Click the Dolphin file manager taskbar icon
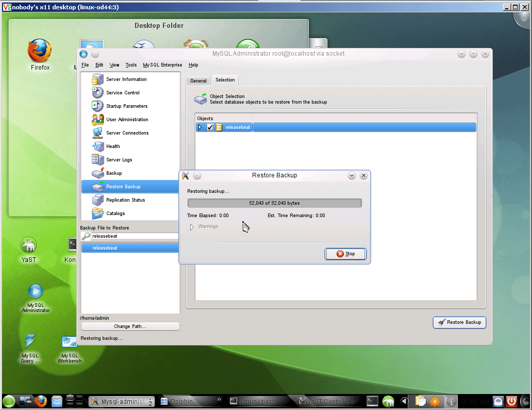532x410 pixels. [57, 402]
